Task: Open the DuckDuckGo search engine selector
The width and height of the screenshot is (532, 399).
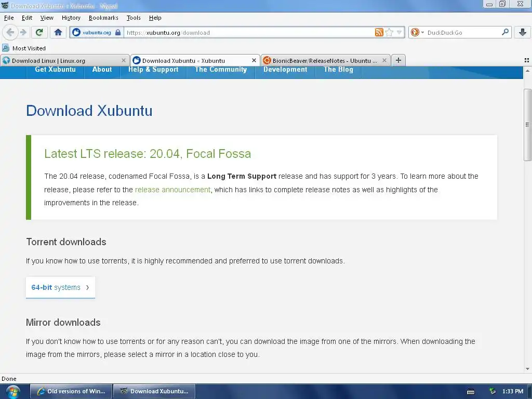Action: pyautogui.click(x=417, y=33)
